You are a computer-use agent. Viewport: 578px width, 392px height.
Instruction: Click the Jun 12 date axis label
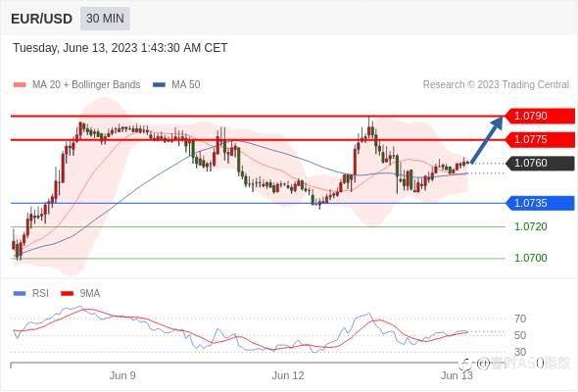coord(288,375)
